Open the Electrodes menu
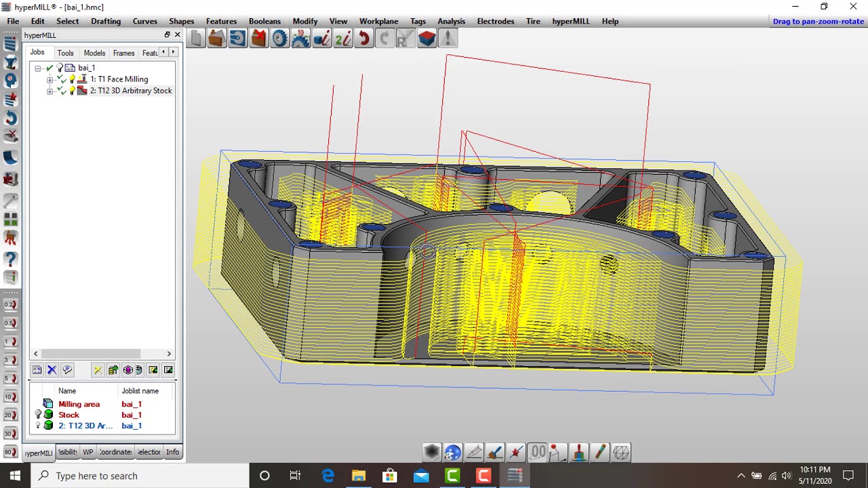The height and width of the screenshot is (488, 868). [495, 21]
